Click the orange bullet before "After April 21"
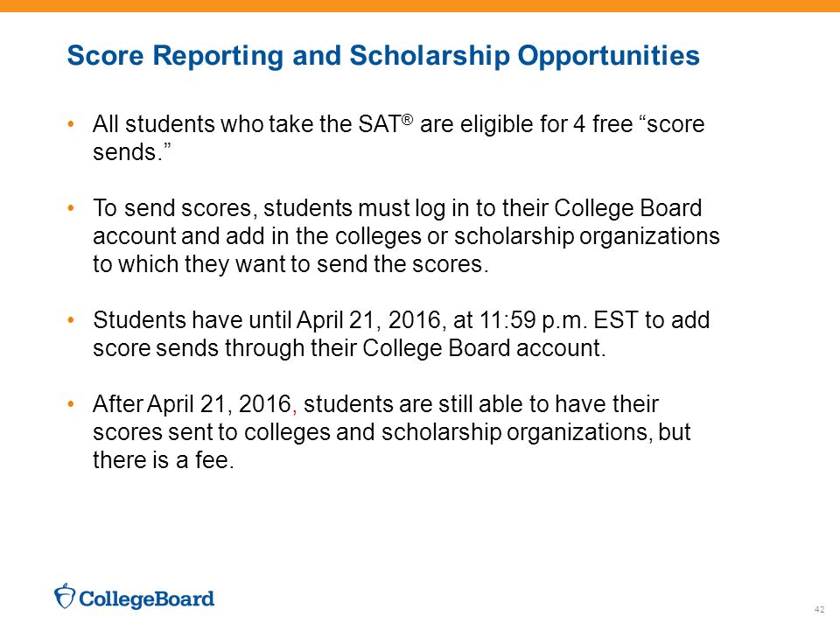 71,404
